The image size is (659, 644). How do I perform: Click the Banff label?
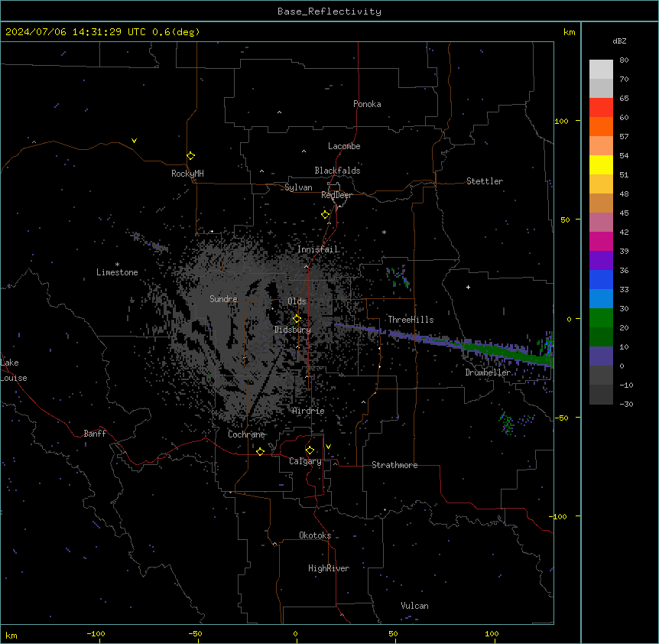(95, 434)
